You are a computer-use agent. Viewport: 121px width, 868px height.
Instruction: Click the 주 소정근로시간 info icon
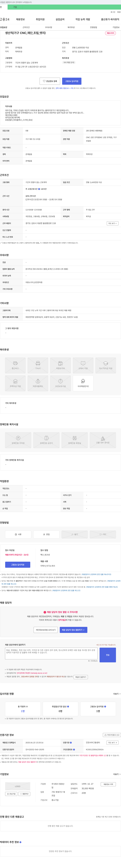click(x=39, y=189)
